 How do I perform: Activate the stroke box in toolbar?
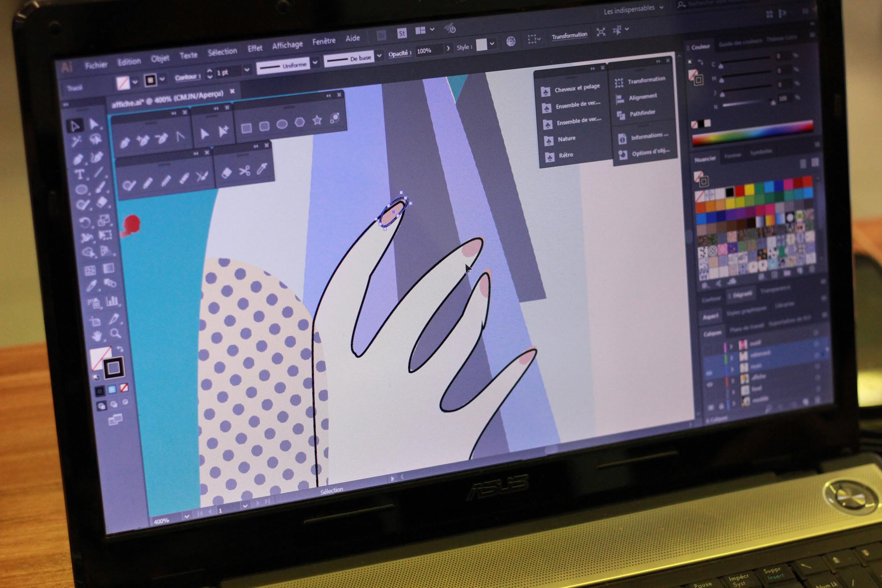[114, 367]
